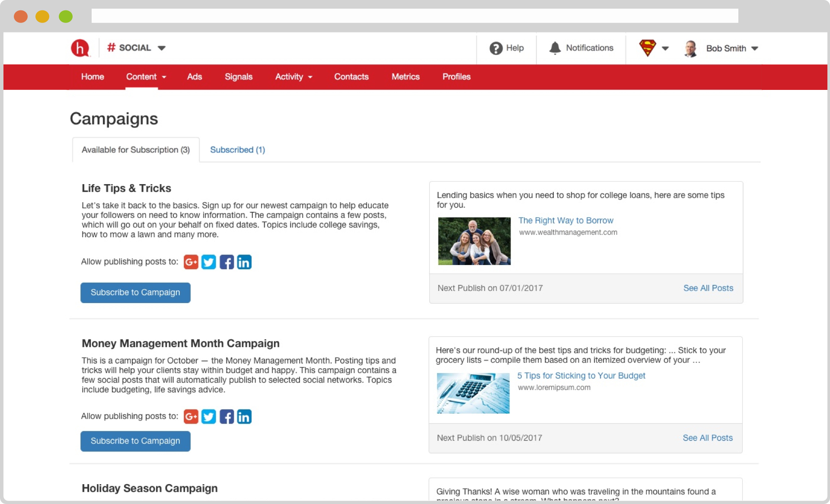Click the Campaigns page title
The height and width of the screenshot is (504, 830).
tap(114, 119)
